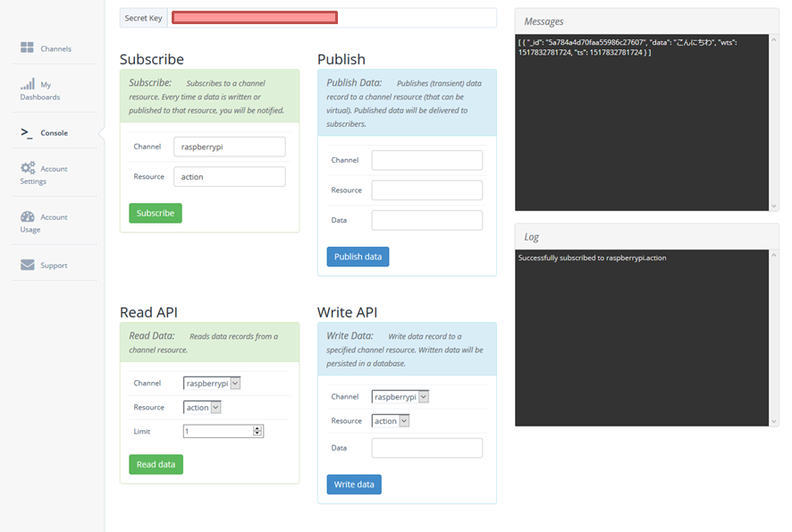Click the Publish Data input
Screen dimensions: 792x532
tap(426, 220)
